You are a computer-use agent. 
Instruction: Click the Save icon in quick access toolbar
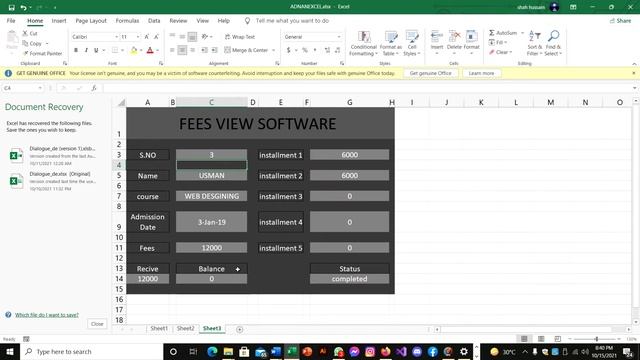tap(11, 7)
